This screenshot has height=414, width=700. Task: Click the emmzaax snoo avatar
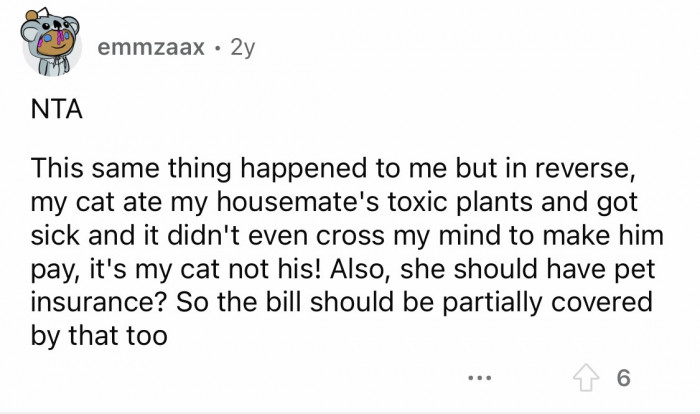point(49,45)
